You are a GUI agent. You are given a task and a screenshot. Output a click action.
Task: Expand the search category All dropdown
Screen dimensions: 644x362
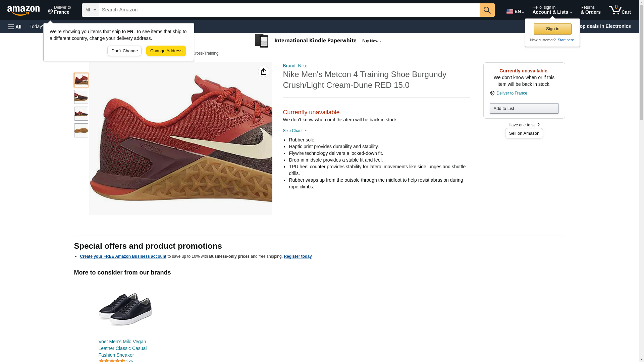[x=90, y=10]
